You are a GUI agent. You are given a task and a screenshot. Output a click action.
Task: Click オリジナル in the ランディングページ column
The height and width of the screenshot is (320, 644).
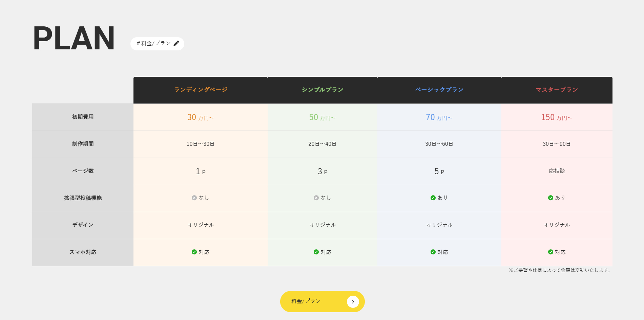pos(201,225)
